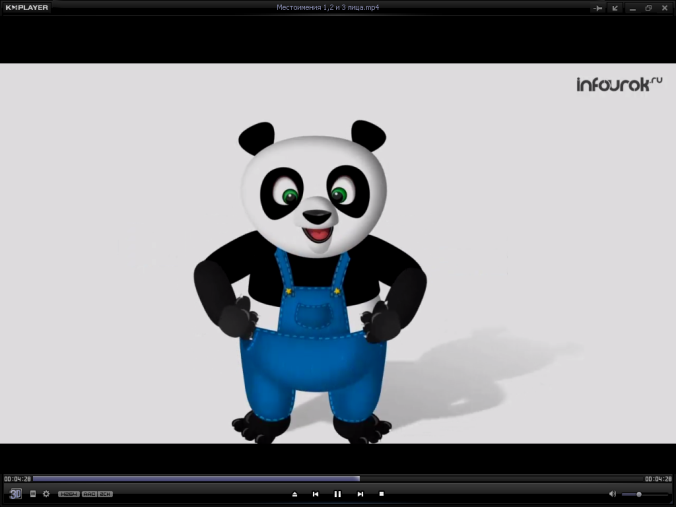676x507 pixels.
Task: Open the control box gear icon
Action: coord(46,494)
